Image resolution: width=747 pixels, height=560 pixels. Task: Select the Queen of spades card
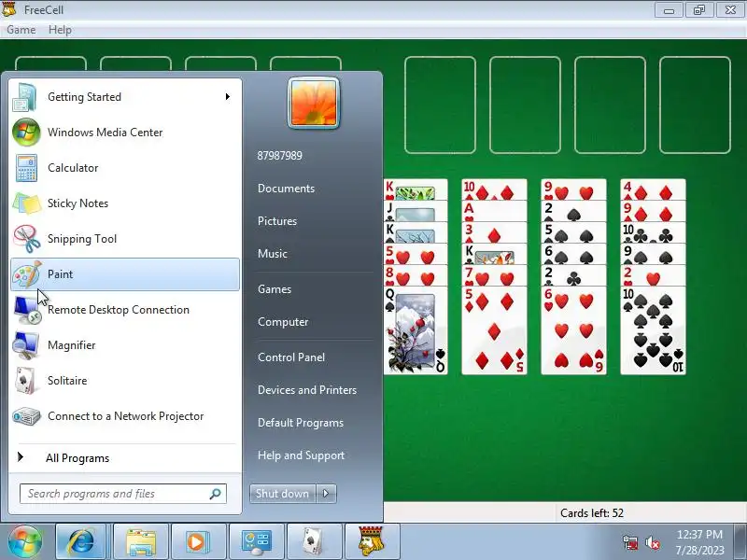416,330
